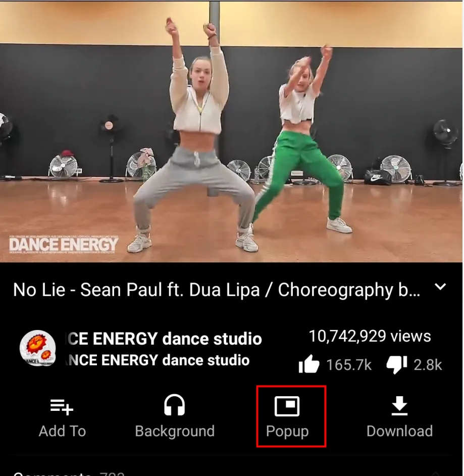Screen dimensions: 464x476
Task: Click the 'No Lie - Sean Paul' video title
Action: pyautogui.click(x=217, y=290)
